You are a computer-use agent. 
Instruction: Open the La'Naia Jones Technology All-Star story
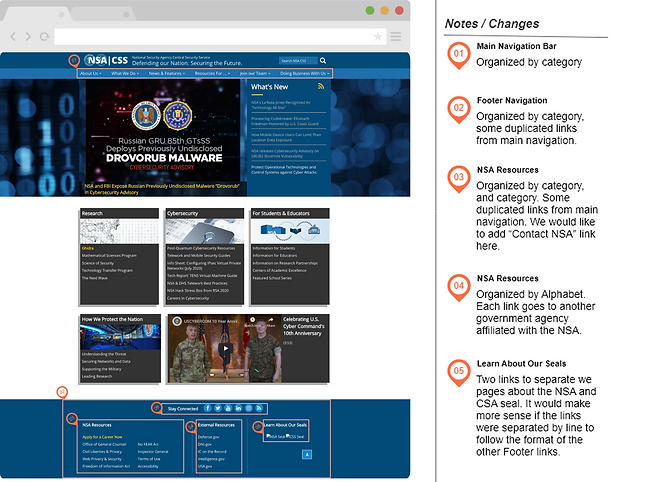click(x=281, y=105)
